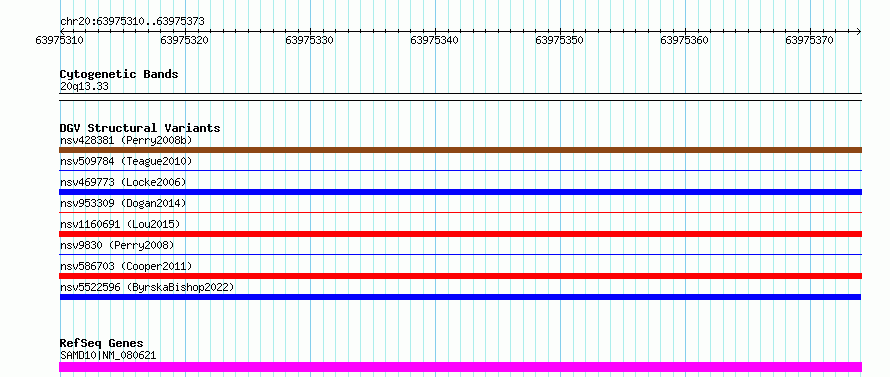Click the Cytogenetic Bands track title

[x=119, y=74]
